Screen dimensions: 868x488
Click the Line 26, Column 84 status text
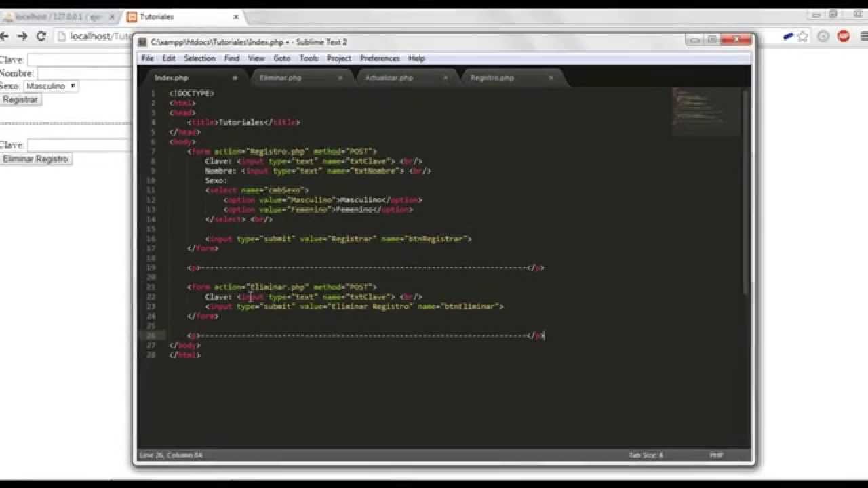pos(170,455)
